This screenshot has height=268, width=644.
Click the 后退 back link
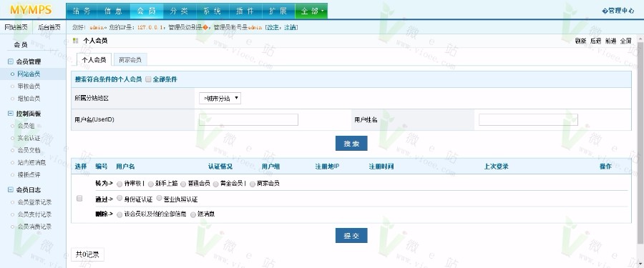click(x=595, y=41)
